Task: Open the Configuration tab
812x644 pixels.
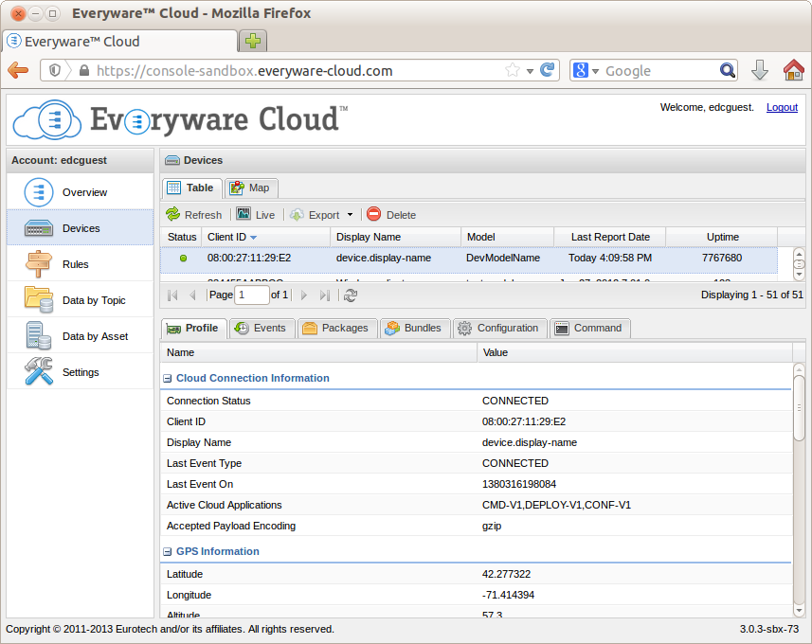Action: click(x=499, y=329)
